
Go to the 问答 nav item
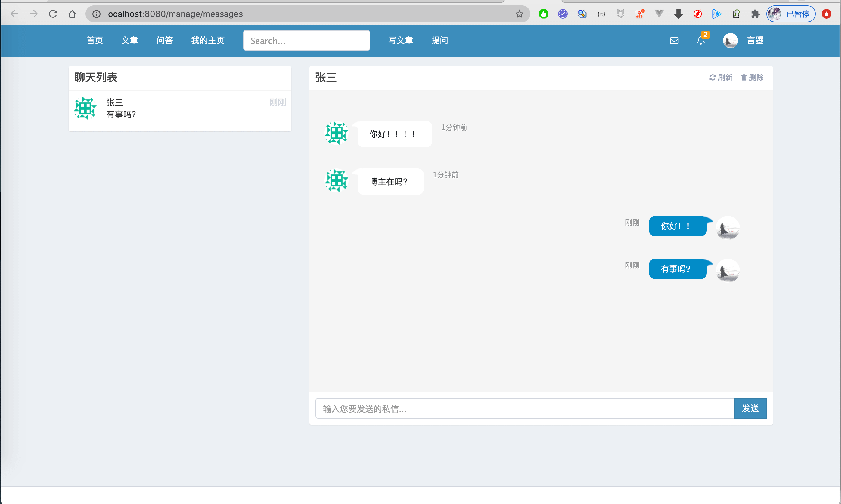[165, 40]
